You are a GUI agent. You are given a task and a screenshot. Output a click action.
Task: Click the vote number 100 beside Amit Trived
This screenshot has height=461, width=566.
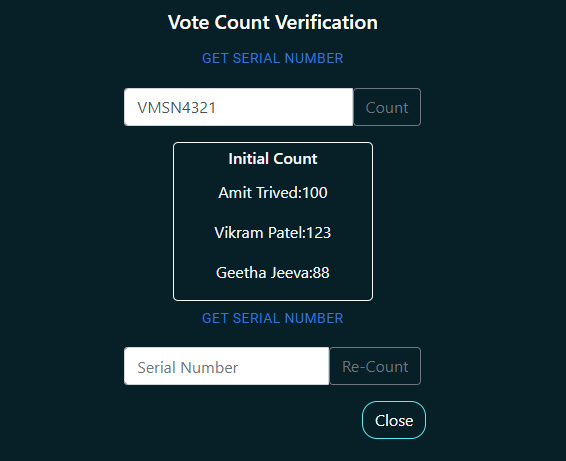point(315,193)
